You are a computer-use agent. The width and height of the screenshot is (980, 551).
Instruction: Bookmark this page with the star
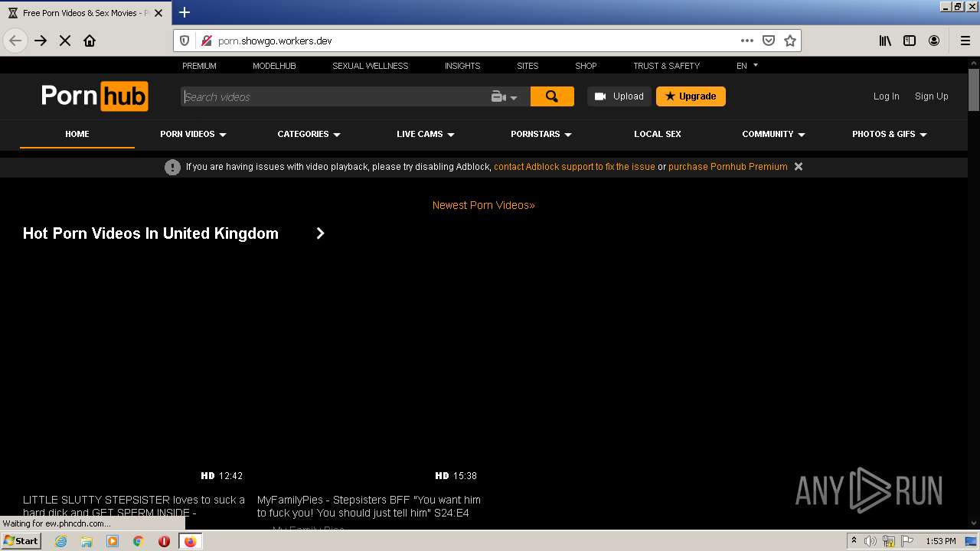790,41
